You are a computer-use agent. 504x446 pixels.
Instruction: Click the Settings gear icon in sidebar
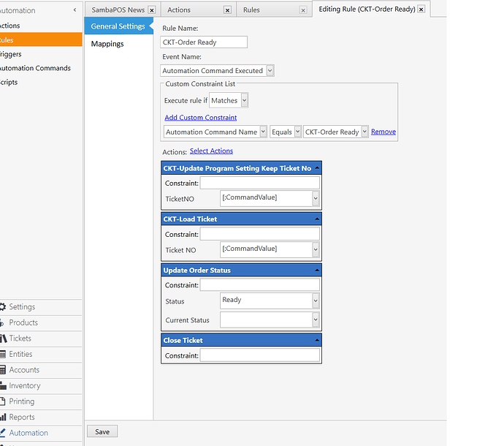4,307
